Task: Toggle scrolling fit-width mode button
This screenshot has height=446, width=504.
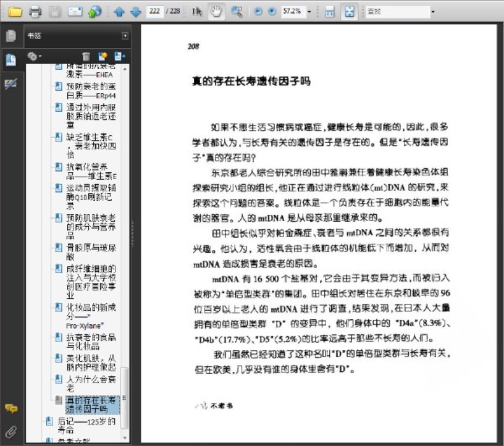Action: point(330,13)
